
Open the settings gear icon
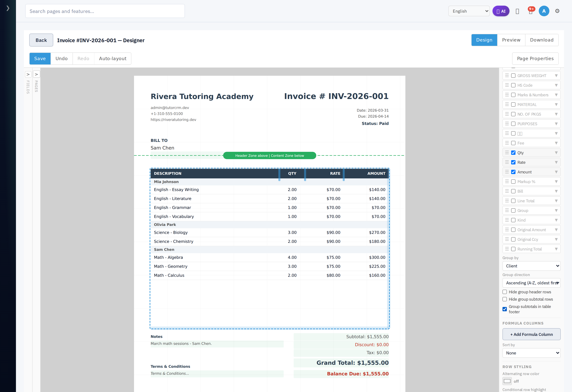557,11
